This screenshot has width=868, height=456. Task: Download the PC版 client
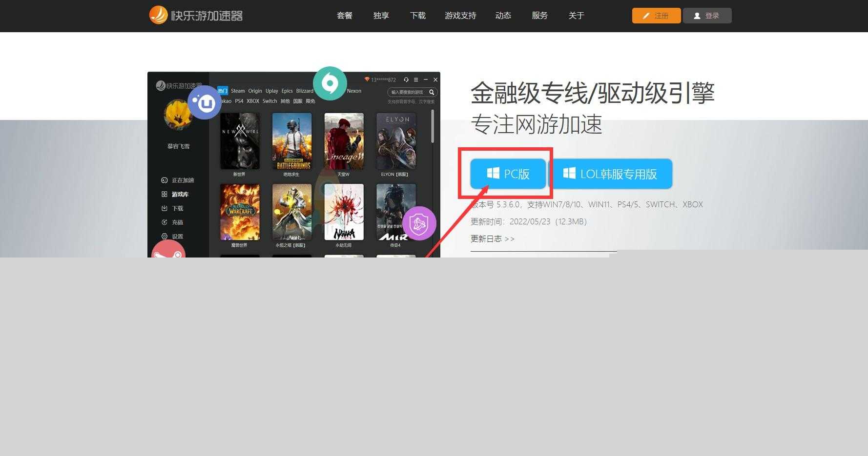[x=508, y=174]
